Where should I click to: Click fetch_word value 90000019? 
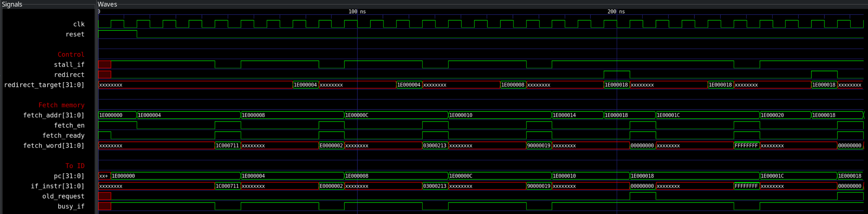point(539,145)
